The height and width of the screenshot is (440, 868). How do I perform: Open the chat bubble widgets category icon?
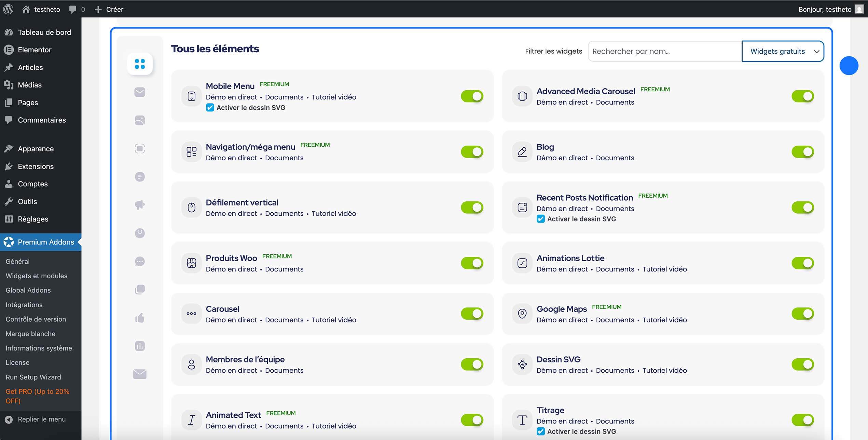139,261
